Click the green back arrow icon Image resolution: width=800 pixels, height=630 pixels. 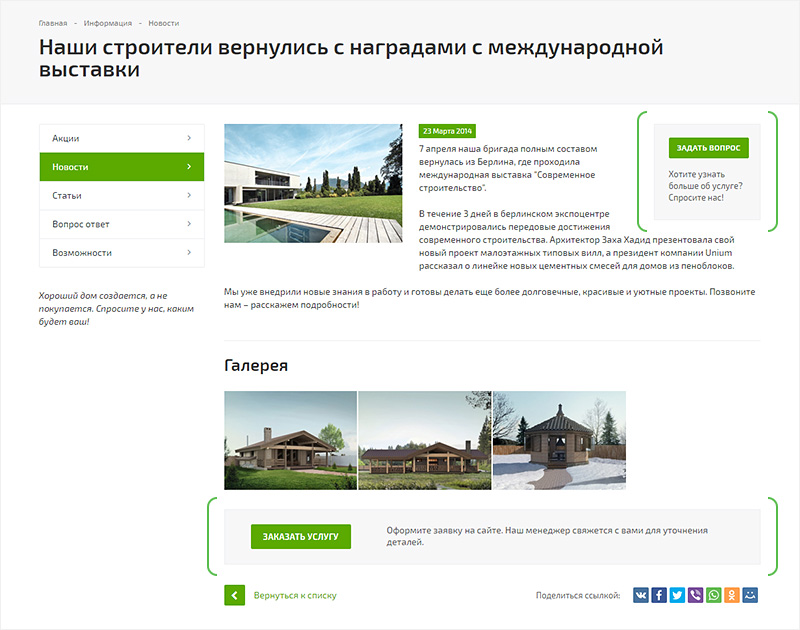(x=234, y=595)
